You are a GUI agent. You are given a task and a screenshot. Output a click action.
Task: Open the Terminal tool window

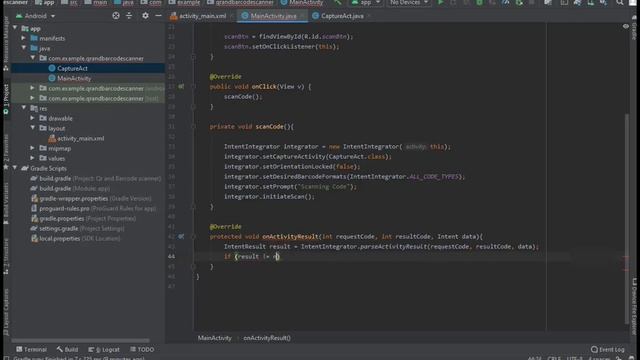click(31, 349)
